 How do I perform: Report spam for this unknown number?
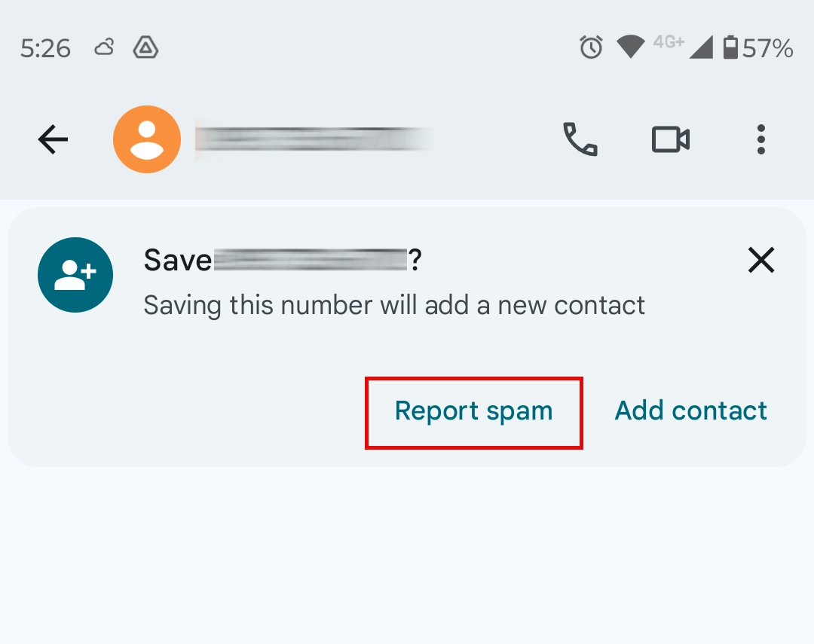point(473,411)
